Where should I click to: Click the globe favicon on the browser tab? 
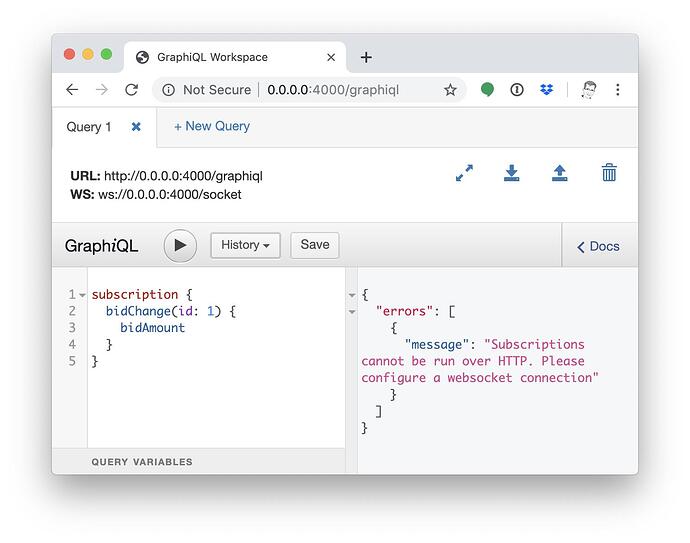tap(142, 57)
